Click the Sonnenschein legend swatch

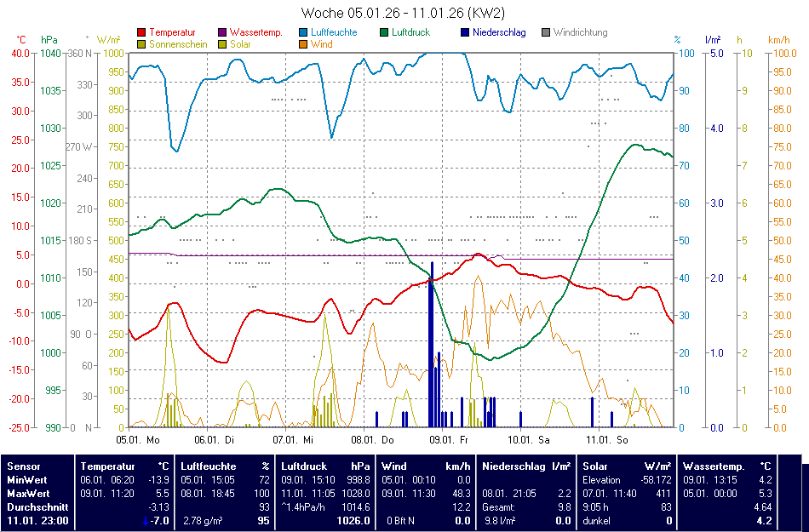pyautogui.click(x=141, y=44)
